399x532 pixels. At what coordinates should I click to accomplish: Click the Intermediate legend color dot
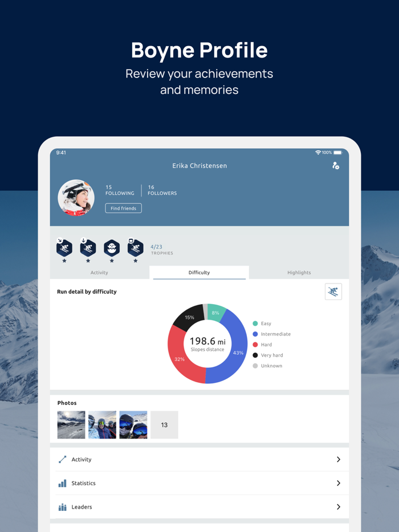pos(255,334)
